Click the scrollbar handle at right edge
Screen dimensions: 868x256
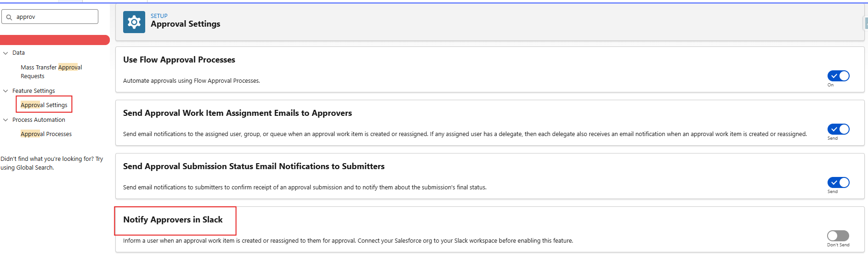(x=866, y=23)
